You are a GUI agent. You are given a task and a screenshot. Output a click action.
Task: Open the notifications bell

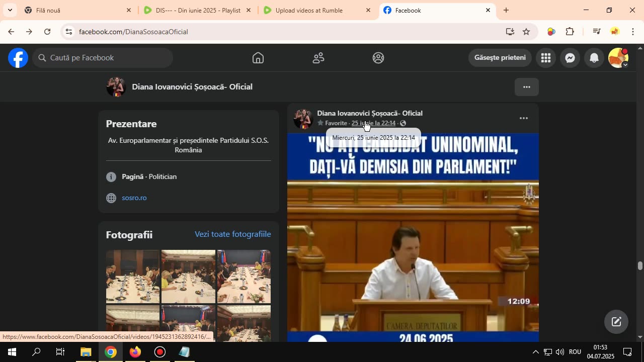(x=594, y=58)
